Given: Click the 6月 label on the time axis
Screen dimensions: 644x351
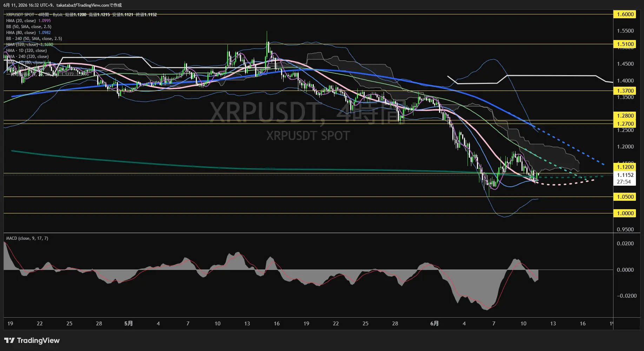Looking at the screenshot, I should (434, 324).
